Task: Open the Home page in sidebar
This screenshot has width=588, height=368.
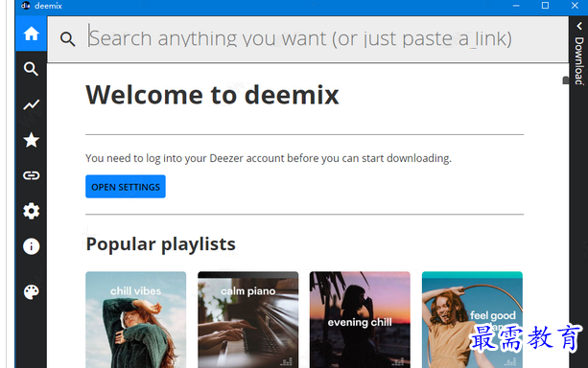Action: click(31, 34)
